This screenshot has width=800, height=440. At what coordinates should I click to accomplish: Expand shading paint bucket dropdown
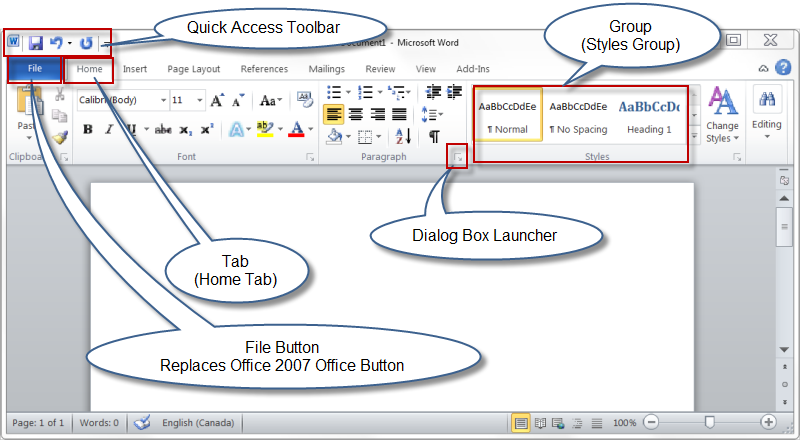[x=348, y=137]
